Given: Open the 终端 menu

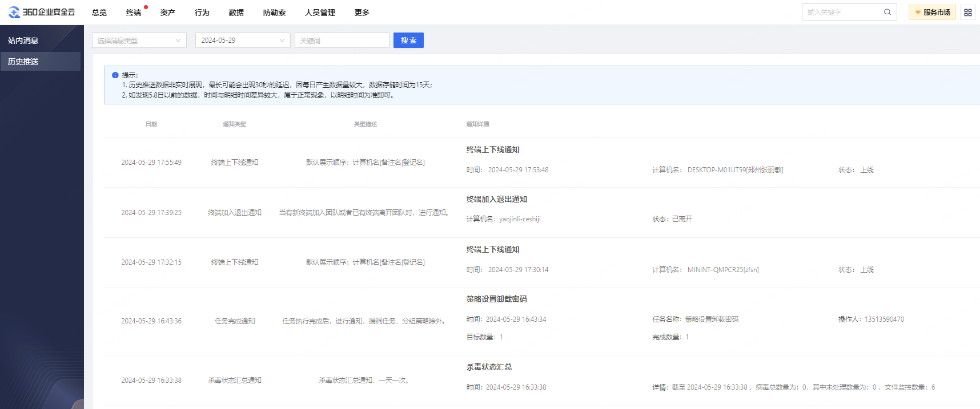Looking at the screenshot, I should coord(134,13).
